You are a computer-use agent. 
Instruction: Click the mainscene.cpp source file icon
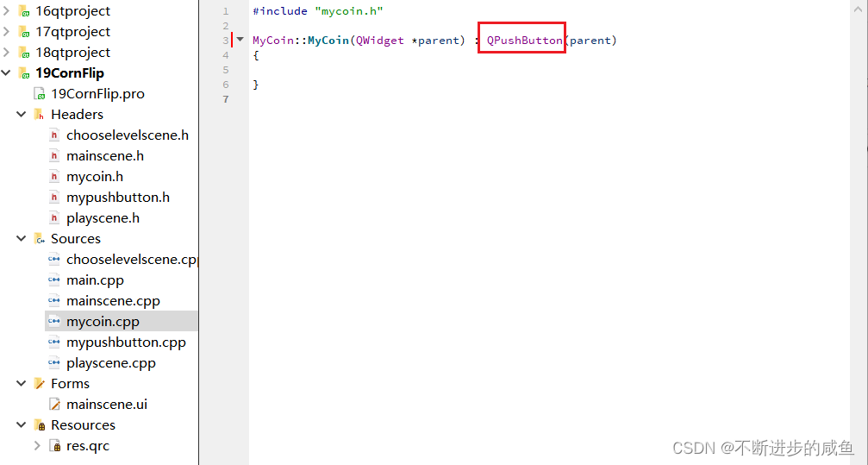pyautogui.click(x=54, y=301)
